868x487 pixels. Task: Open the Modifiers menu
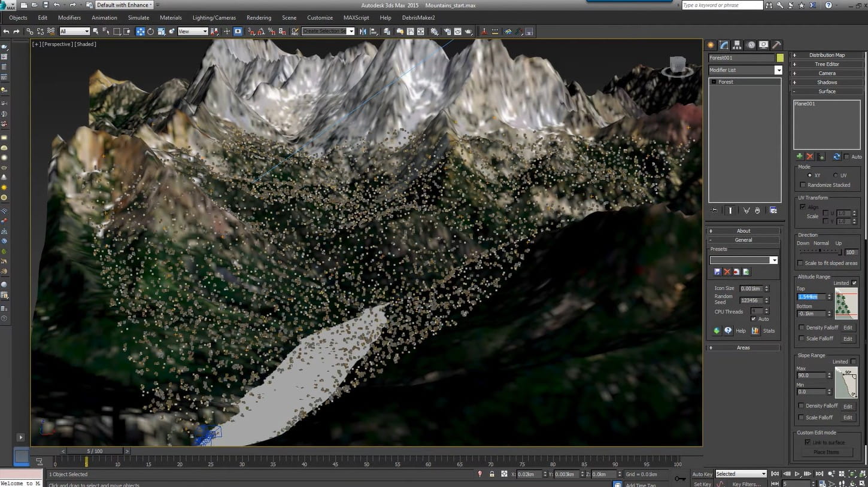(69, 18)
